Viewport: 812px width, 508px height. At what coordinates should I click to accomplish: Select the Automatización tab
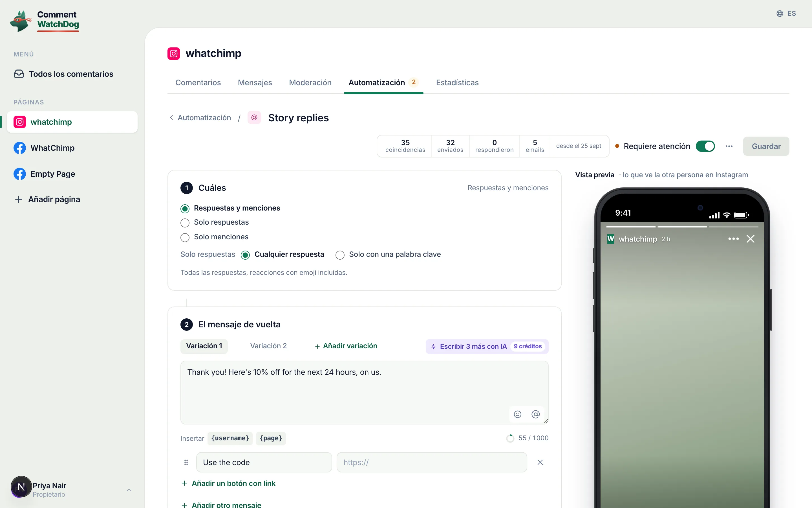(383, 83)
